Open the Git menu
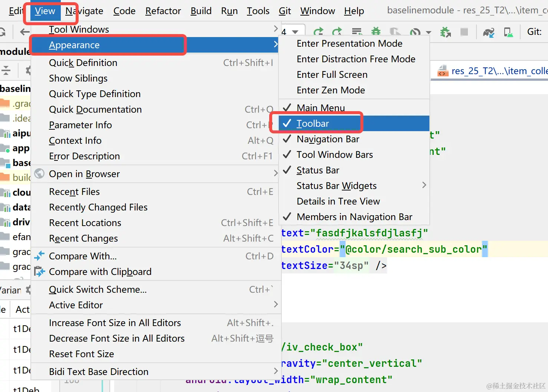This screenshot has height=392, width=548. pyautogui.click(x=285, y=11)
